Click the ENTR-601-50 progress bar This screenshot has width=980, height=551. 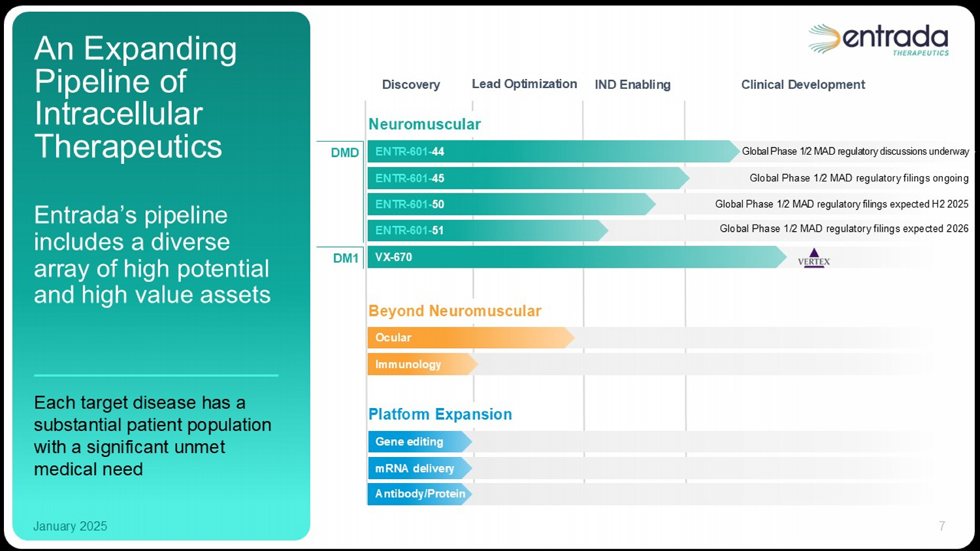coord(510,204)
